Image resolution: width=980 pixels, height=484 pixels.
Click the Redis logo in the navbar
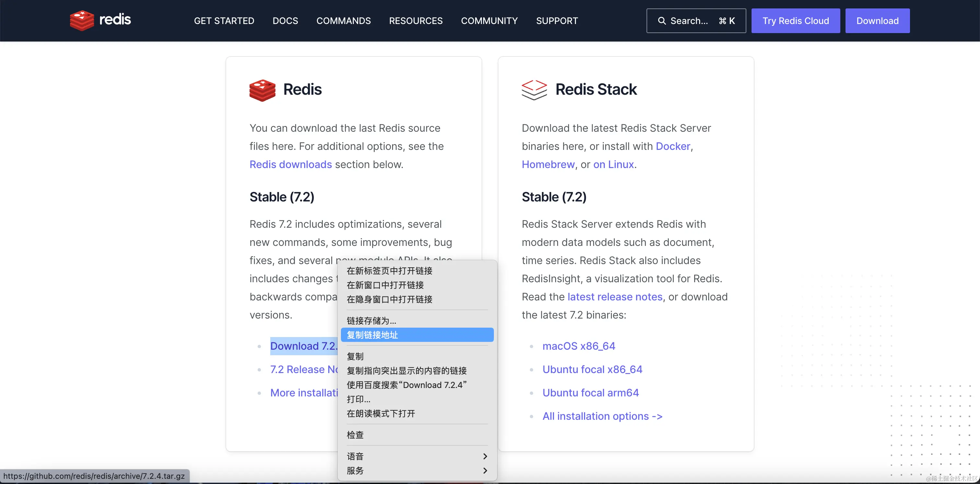point(100,20)
